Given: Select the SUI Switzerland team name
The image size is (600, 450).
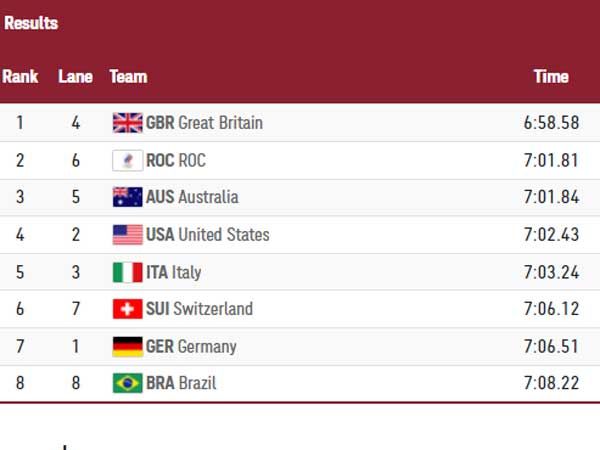Looking at the screenshot, I should click(199, 309).
